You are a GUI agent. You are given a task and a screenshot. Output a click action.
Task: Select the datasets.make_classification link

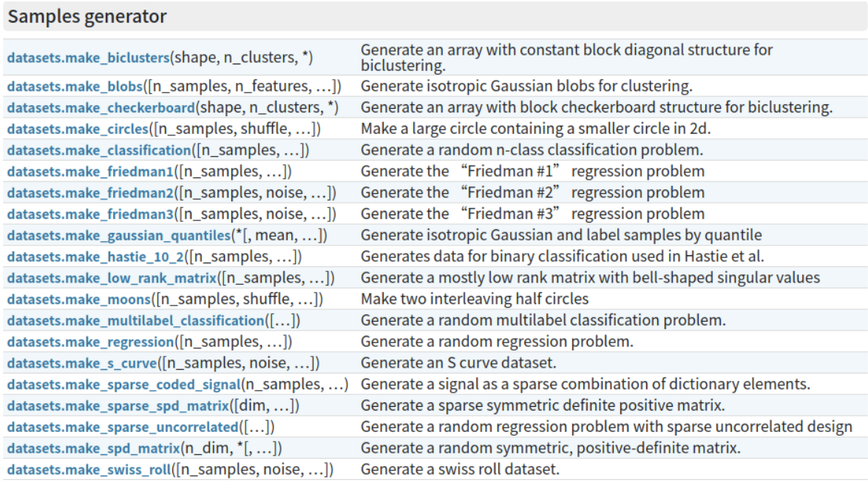point(98,150)
